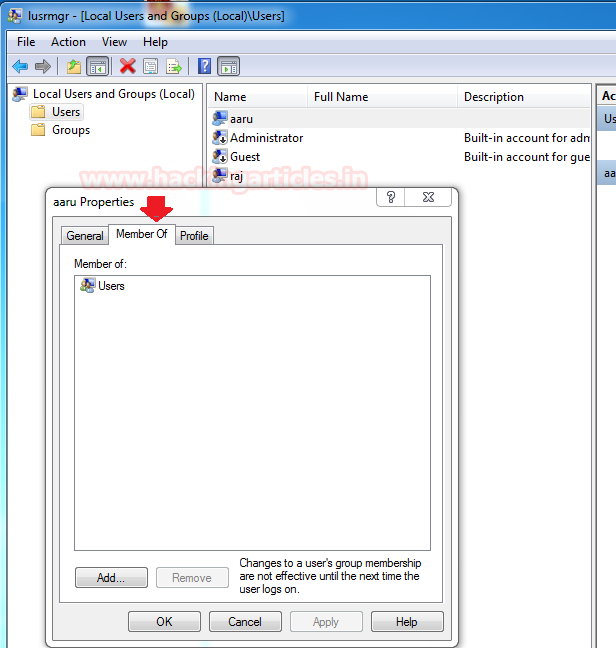Click Administrator's Built-in account description
The image size is (616, 648).
(527, 137)
